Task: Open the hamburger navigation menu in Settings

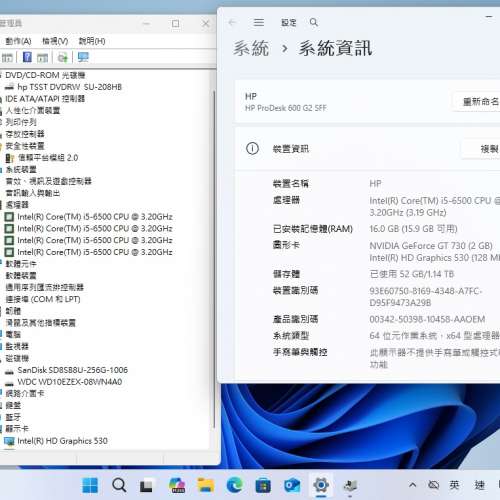Action: pos(259,22)
